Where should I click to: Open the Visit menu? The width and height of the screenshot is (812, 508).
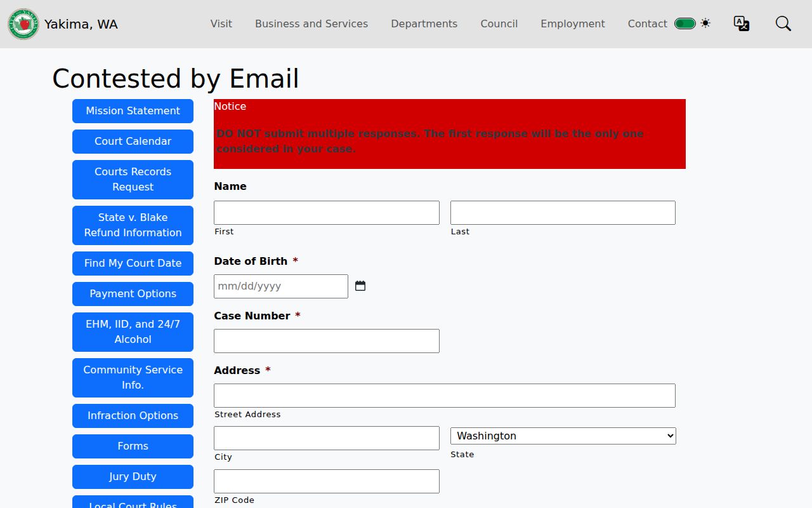(221, 23)
